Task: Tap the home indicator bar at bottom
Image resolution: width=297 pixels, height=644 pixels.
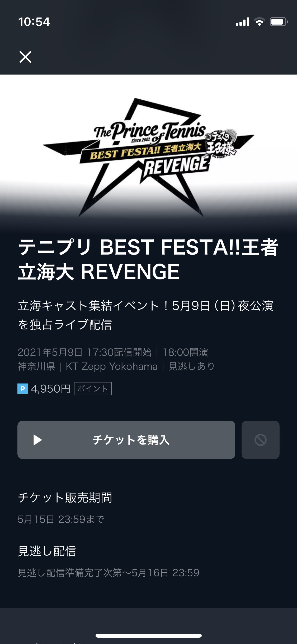Action: pos(148,636)
